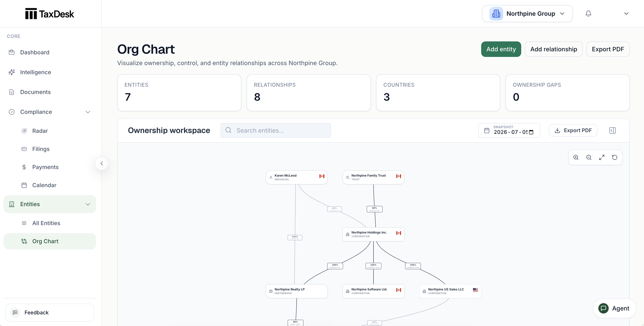Click the TaxDesk logo

pos(50,14)
